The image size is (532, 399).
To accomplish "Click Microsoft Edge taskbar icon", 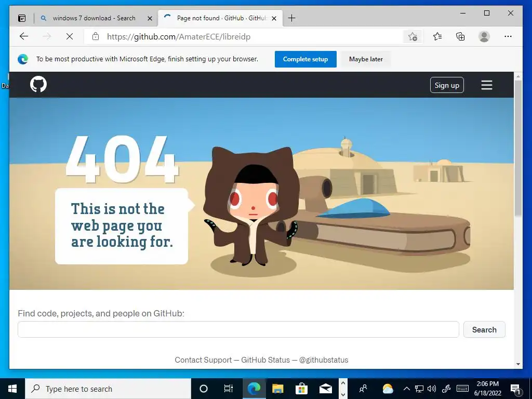I will click(254, 389).
